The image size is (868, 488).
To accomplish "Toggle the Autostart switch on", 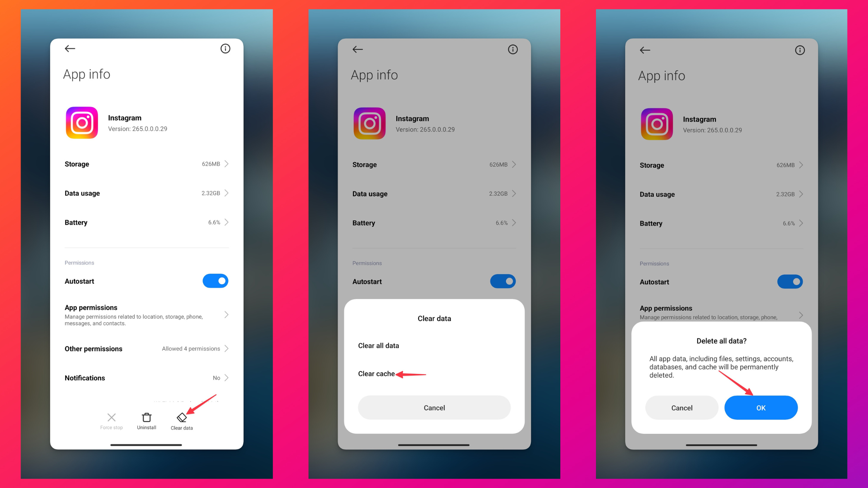I will click(x=216, y=280).
